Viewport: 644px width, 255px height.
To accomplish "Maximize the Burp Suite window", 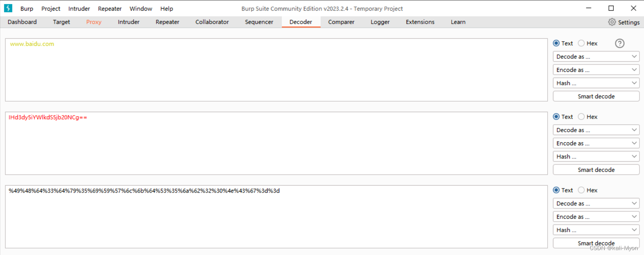I will [611, 8].
